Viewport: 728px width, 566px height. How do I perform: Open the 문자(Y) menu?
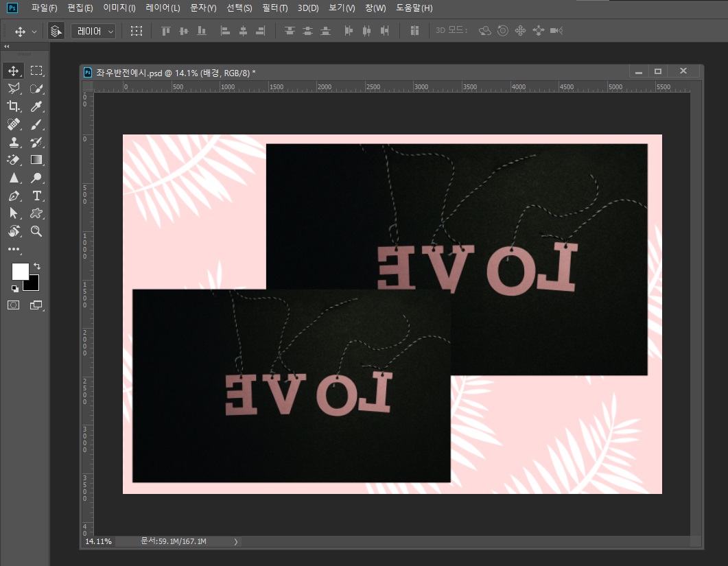click(x=203, y=8)
